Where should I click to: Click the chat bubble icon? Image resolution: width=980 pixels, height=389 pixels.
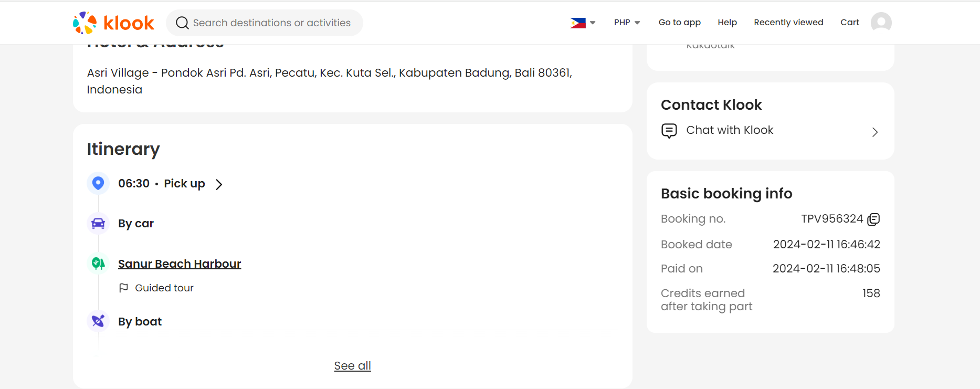click(x=669, y=130)
